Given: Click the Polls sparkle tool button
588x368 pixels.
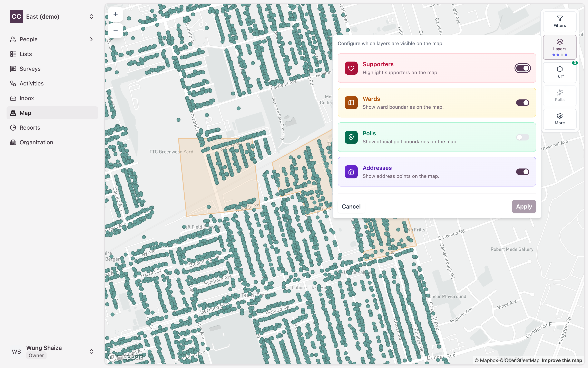Looking at the screenshot, I should point(560,96).
